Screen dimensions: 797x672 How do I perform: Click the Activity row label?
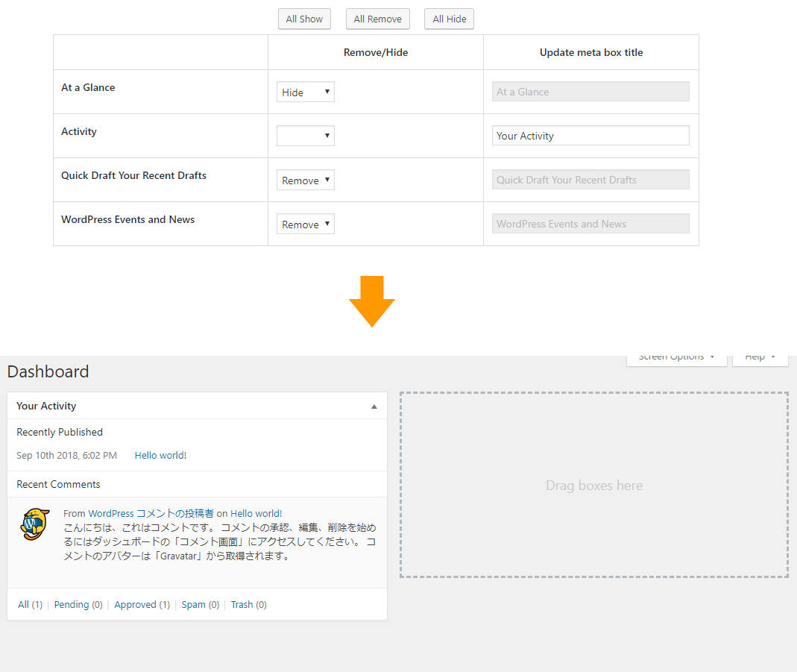[79, 131]
